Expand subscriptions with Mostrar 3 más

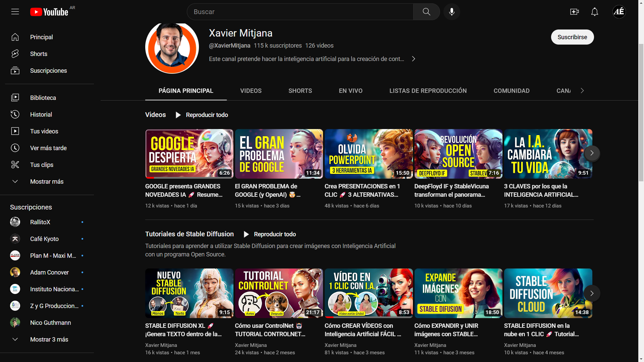pyautogui.click(x=47, y=340)
